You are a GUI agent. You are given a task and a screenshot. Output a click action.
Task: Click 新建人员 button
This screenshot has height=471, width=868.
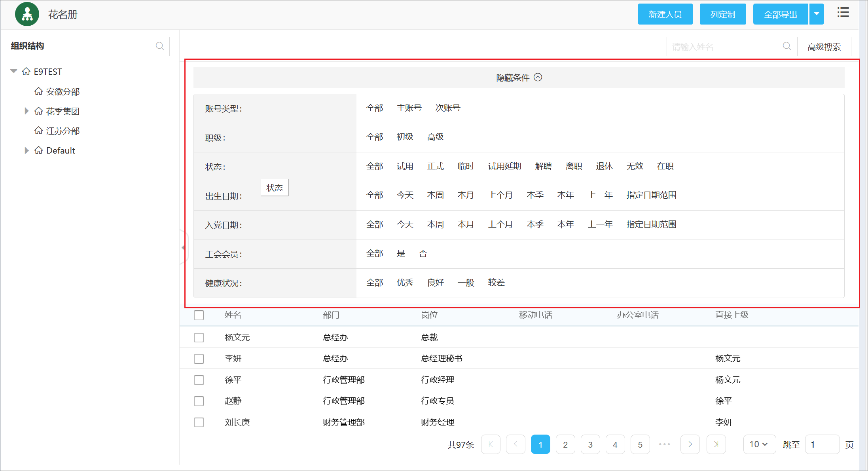click(x=665, y=14)
